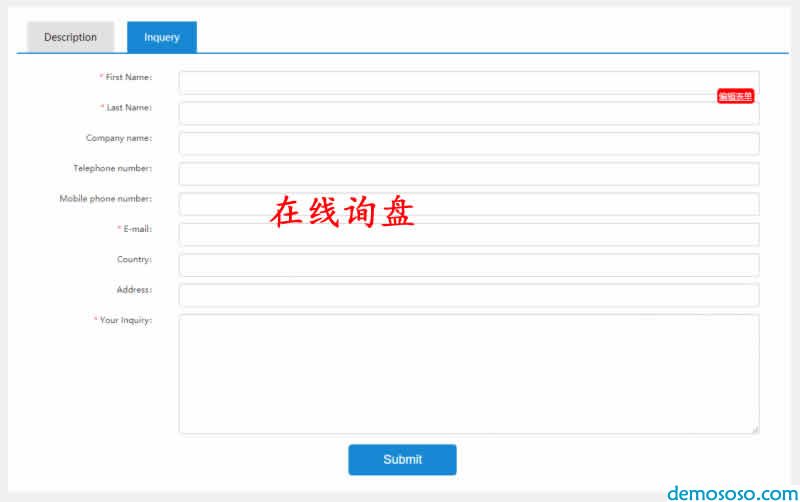This screenshot has width=800, height=502.
Task: Submit the inquiry form
Action: pyautogui.click(x=403, y=460)
